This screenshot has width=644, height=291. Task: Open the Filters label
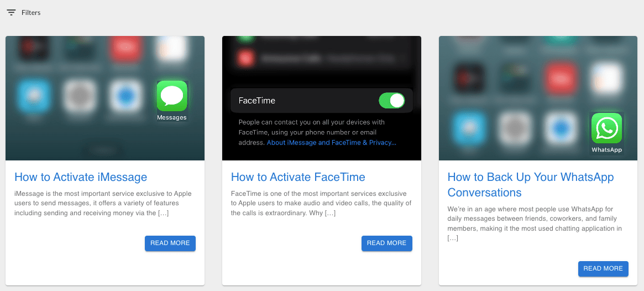click(x=31, y=13)
